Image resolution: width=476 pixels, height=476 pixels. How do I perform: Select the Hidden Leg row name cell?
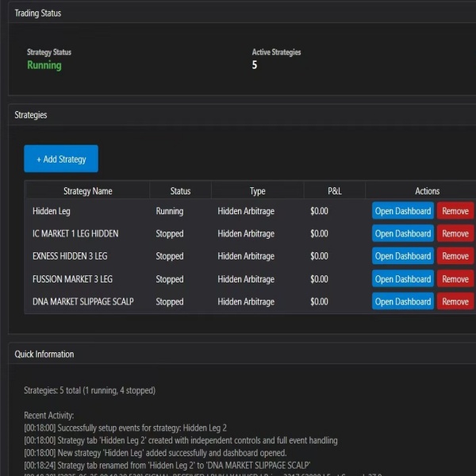click(x=51, y=211)
